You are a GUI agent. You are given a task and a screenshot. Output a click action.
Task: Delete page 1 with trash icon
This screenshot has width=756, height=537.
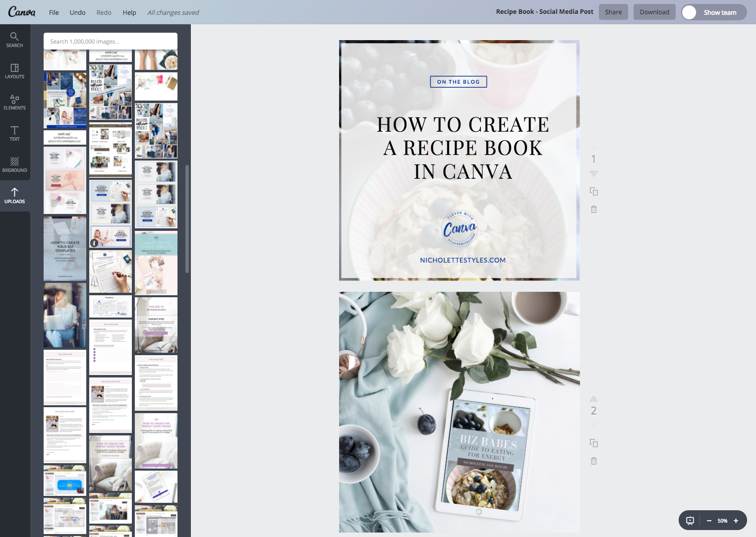593,210
